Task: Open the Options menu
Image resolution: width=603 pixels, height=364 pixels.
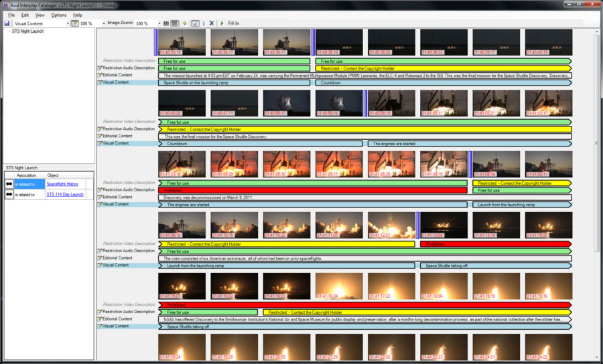Action: click(x=58, y=15)
